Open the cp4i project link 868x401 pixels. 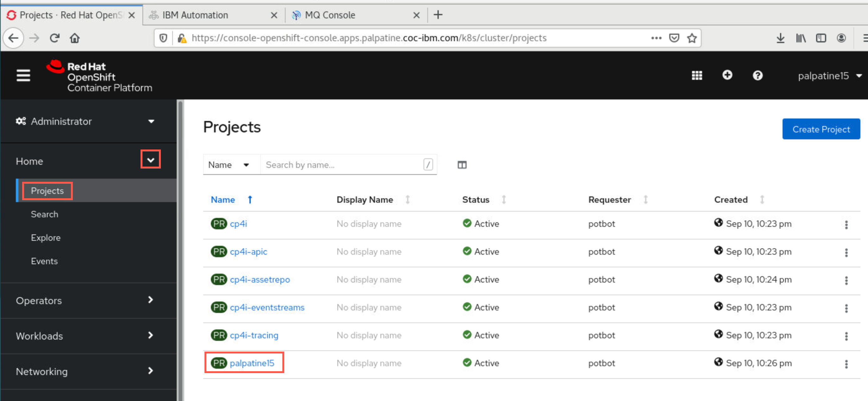[x=238, y=224]
